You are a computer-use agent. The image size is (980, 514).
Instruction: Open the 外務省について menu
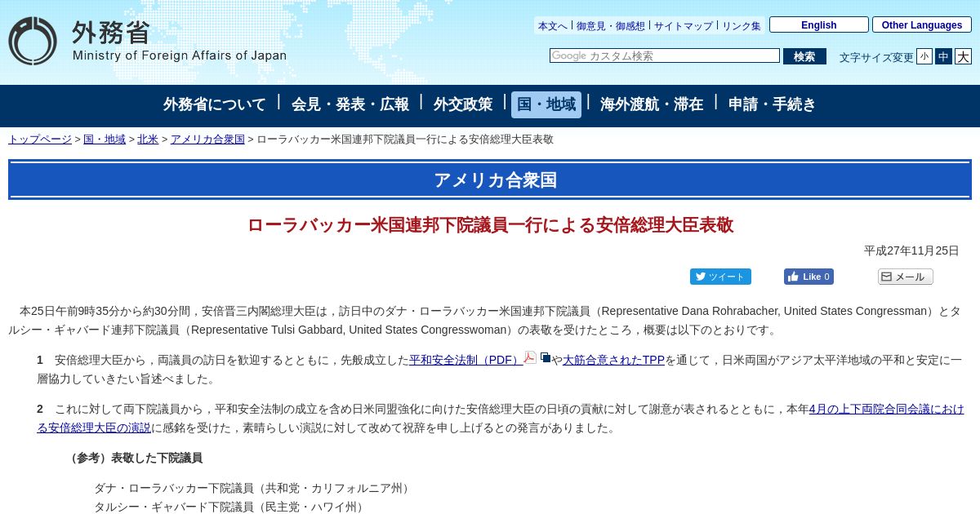[x=215, y=104]
